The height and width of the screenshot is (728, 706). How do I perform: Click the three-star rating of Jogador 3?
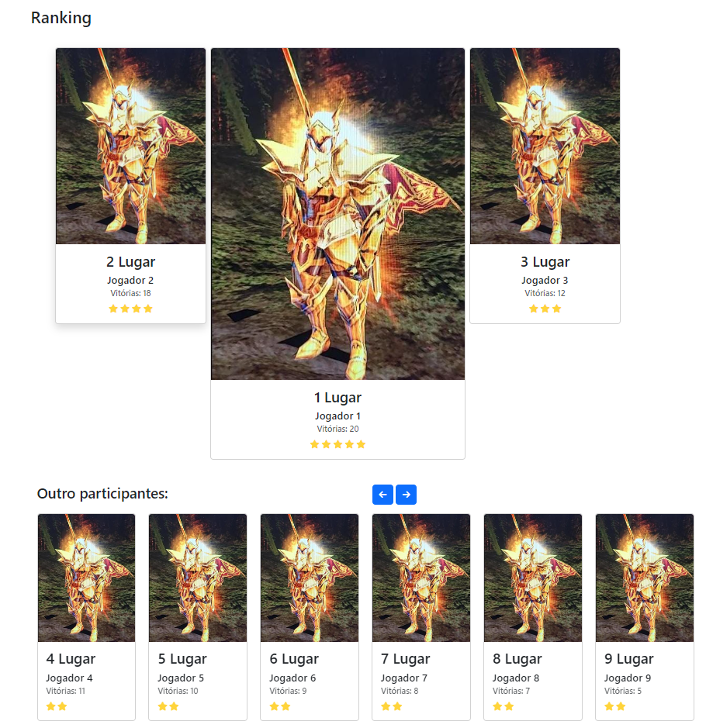click(545, 309)
